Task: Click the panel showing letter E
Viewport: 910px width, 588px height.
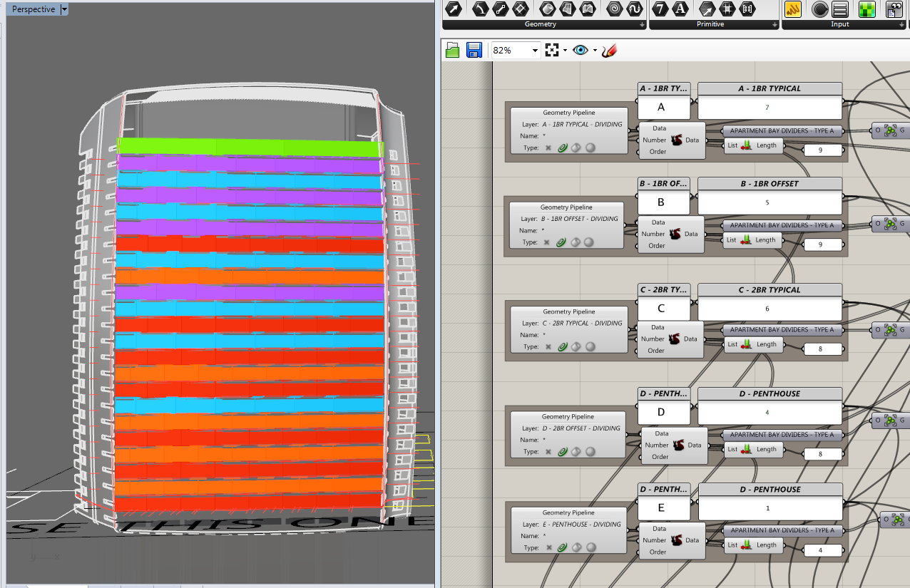Action: click(x=663, y=509)
